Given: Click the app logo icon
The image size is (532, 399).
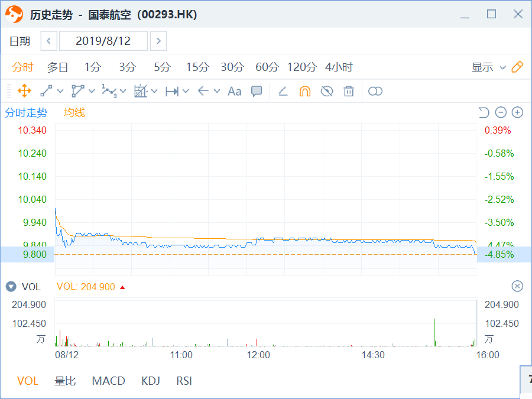Looking at the screenshot, I should (14, 14).
